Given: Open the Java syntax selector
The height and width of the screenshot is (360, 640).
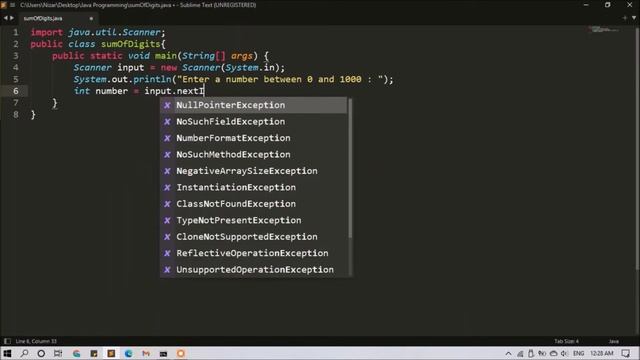Looking at the screenshot, I should [614, 341].
